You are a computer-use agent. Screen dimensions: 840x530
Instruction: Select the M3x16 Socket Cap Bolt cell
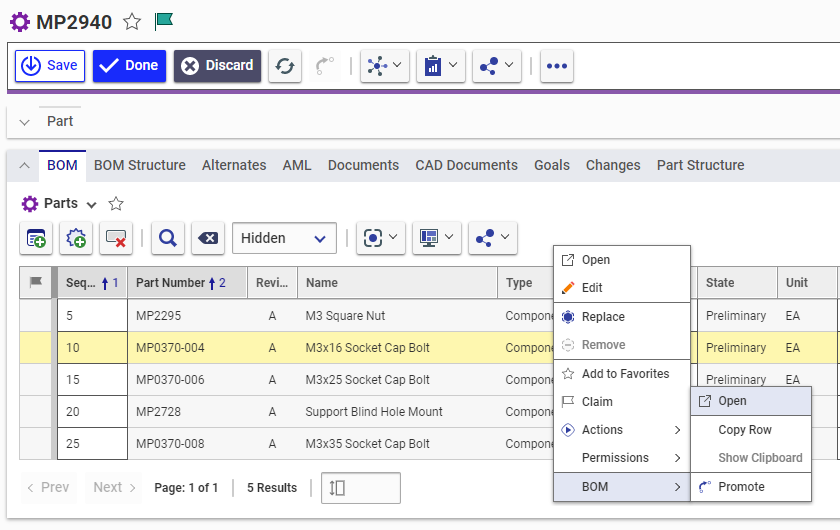398,348
